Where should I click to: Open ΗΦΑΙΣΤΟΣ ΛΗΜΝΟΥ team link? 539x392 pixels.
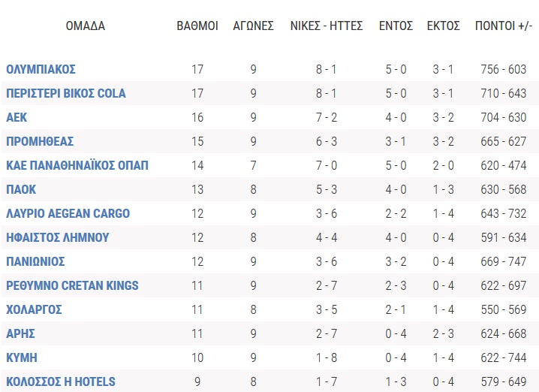click(58, 237)
